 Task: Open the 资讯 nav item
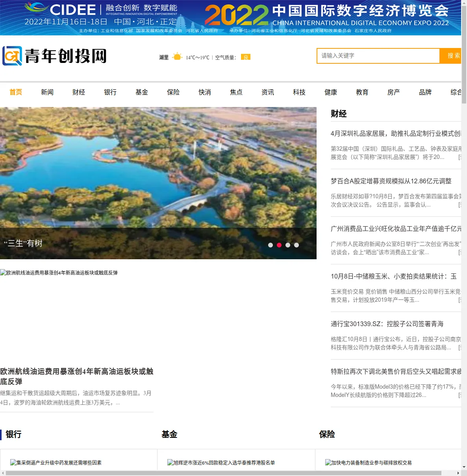[x=268, y=92]
